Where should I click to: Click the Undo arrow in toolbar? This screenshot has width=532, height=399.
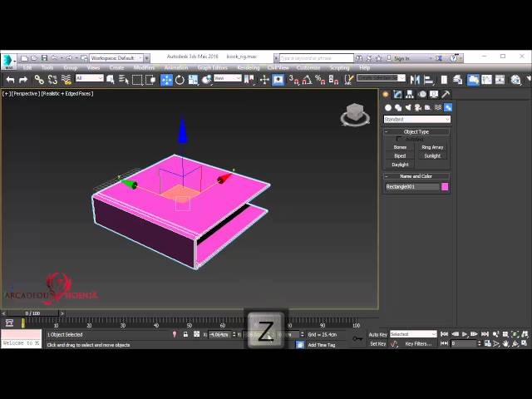point(10,80)
